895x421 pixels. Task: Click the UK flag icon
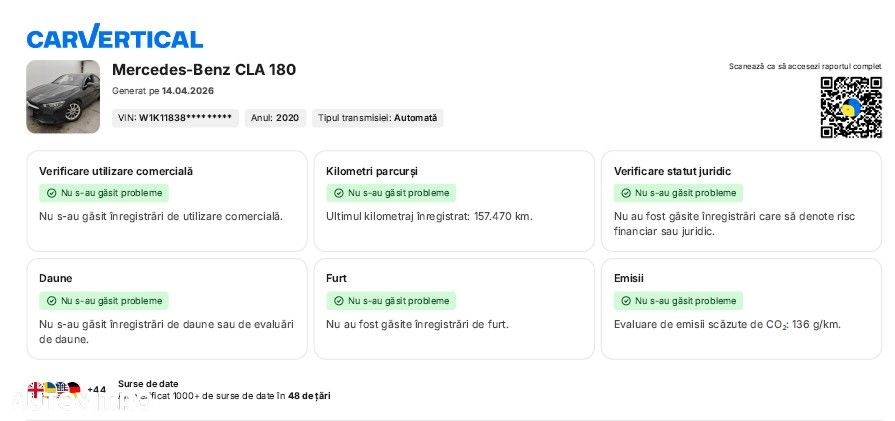(x=36, y=389)
